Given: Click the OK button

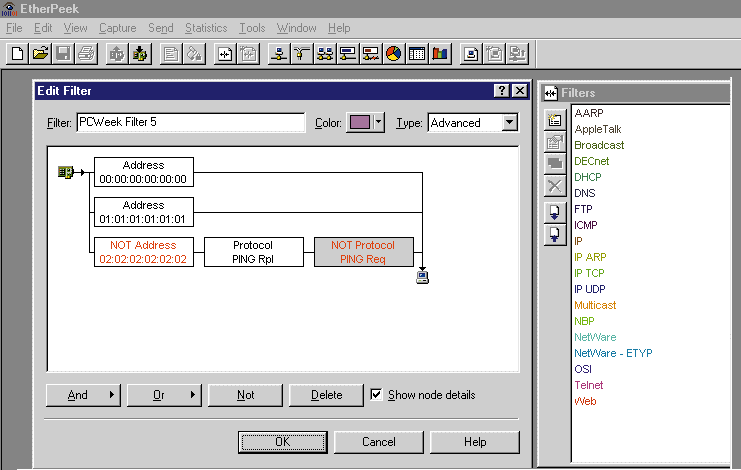Looking at the screenshot, I should [x=283, y=442].
